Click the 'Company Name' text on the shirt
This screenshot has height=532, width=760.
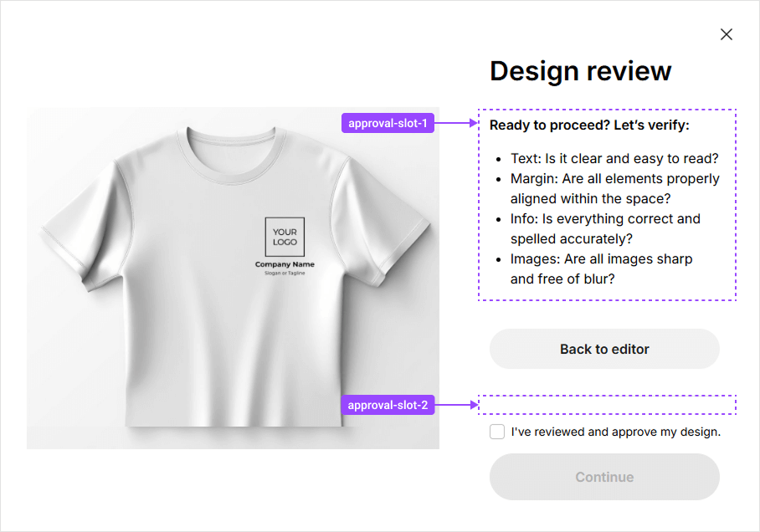(x=285, y=263)
